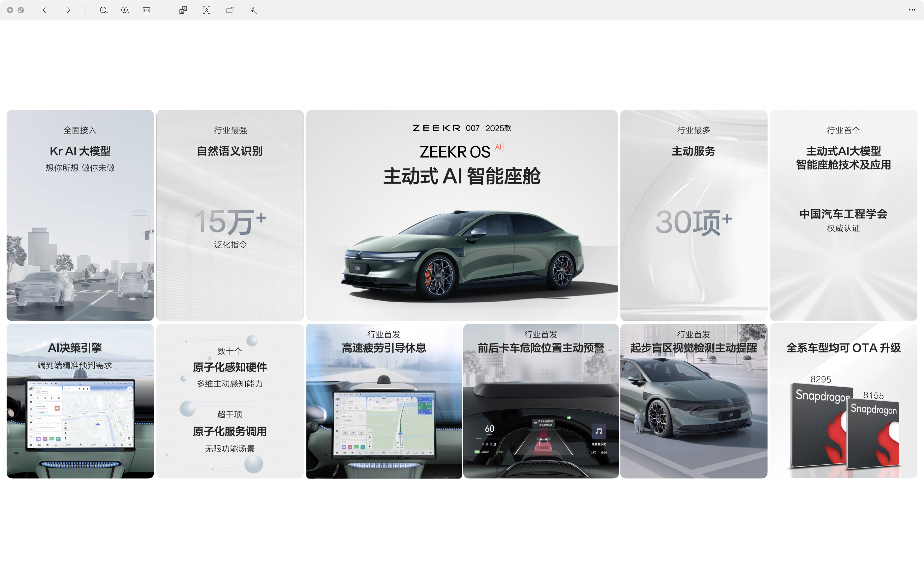Click the orange AI badge
This screenshot has width=924, height=569.
pyautogui.click(x=498, y=147)
